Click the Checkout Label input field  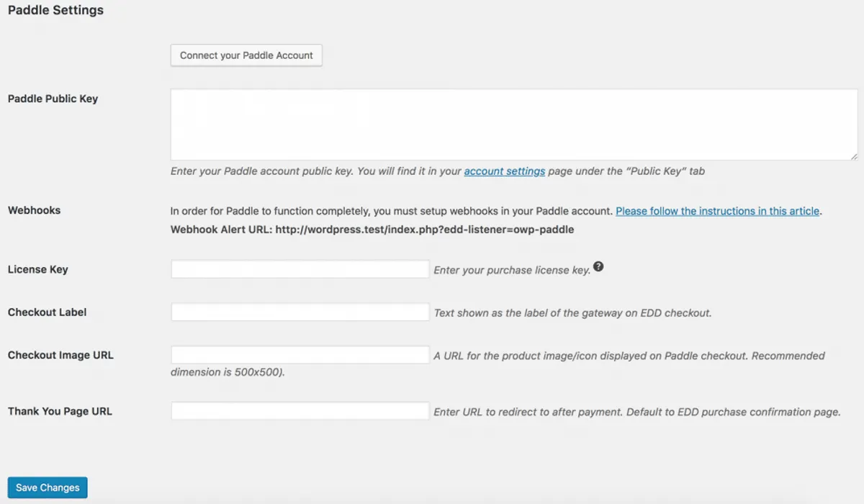[x=300, y=312]
